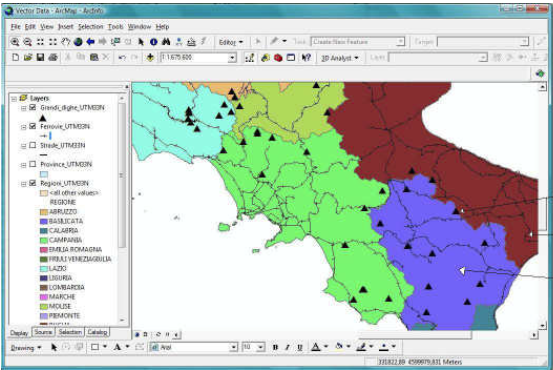553x370 pixels.
Task: Select the Zoom In tool
Action: point(15,42)
